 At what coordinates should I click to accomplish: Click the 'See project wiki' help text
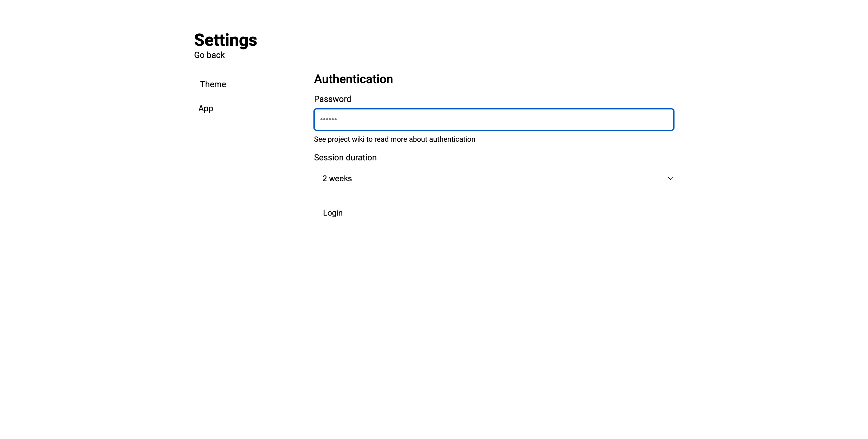coord(395,139)
